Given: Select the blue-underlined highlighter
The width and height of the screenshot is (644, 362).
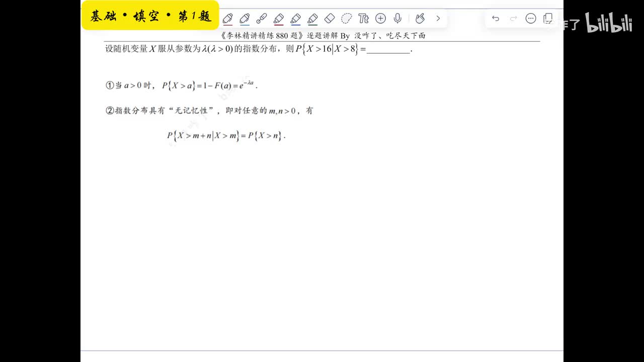Looking at the screenshot, I should pos(296,19).
